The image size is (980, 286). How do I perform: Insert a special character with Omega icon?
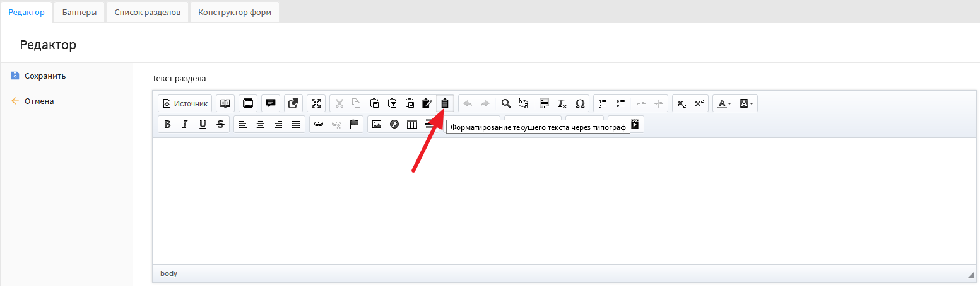580,103
